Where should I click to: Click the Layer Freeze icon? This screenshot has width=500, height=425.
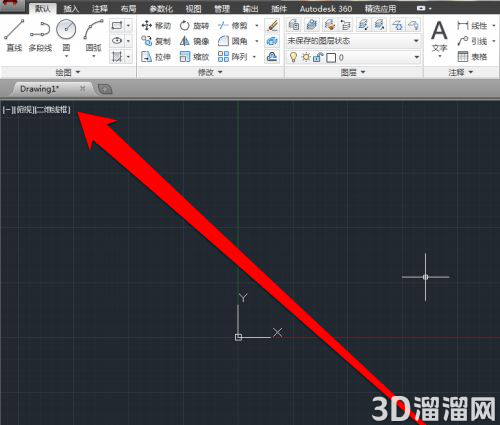click(397, 25)
